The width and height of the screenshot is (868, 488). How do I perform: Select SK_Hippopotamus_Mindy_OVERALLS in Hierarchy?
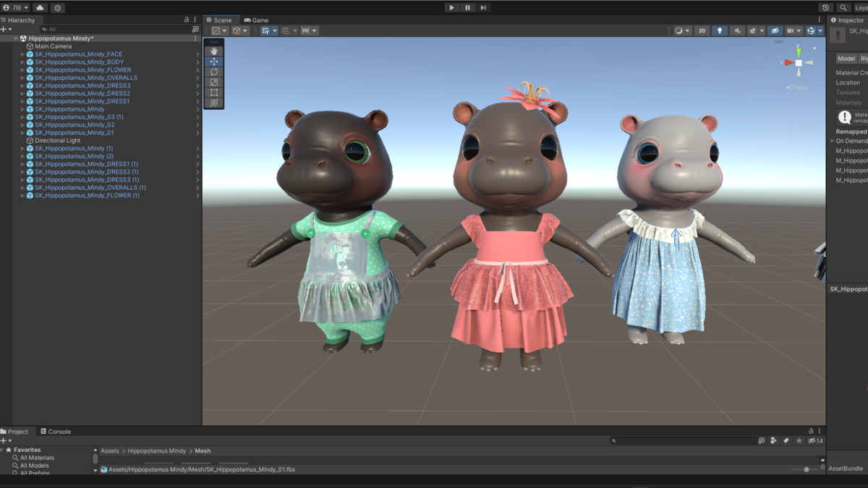pos(85,78)
